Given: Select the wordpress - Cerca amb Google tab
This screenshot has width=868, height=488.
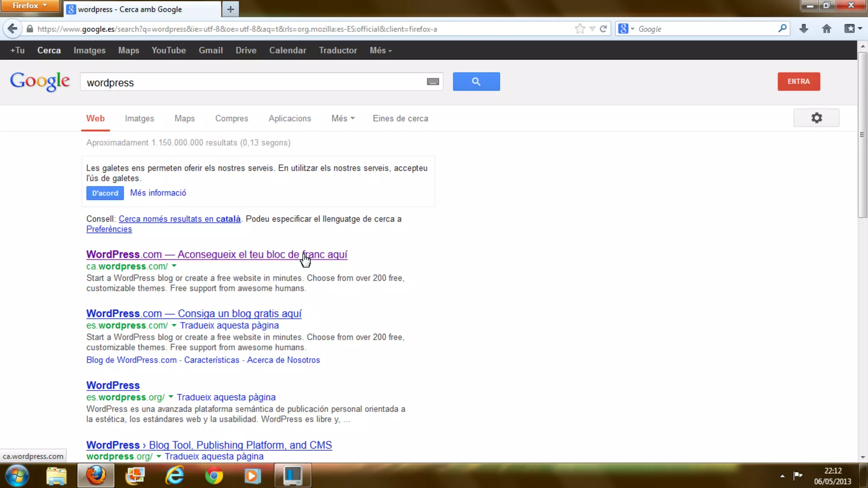Looking at the screenshot, I should 142,9.
